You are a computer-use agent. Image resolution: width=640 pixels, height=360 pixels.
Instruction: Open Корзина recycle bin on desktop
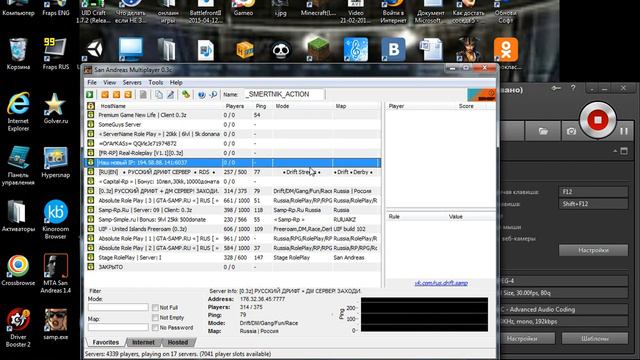click(x=18, y=53)
